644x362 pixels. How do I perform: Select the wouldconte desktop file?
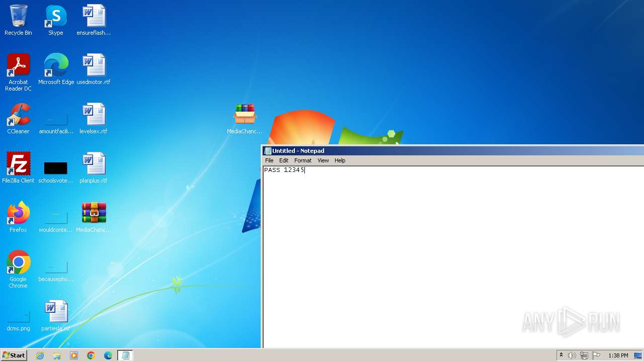(56, 221)
